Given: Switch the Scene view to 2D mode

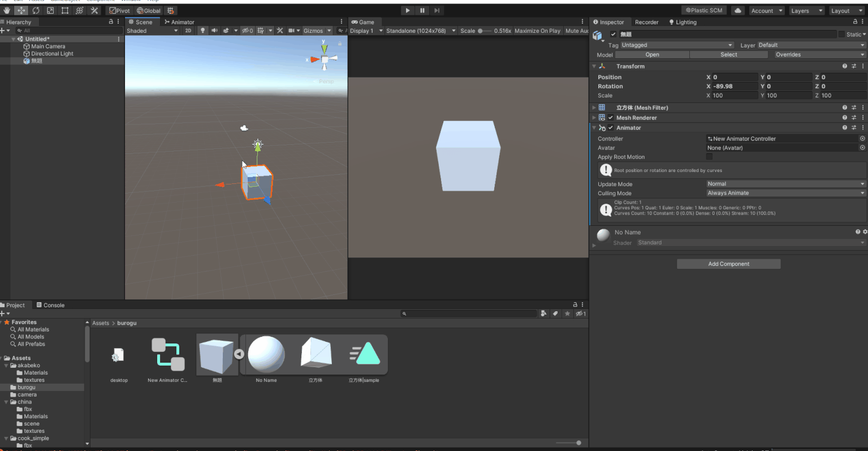Looking at the screenshot, I should (188, 31).
